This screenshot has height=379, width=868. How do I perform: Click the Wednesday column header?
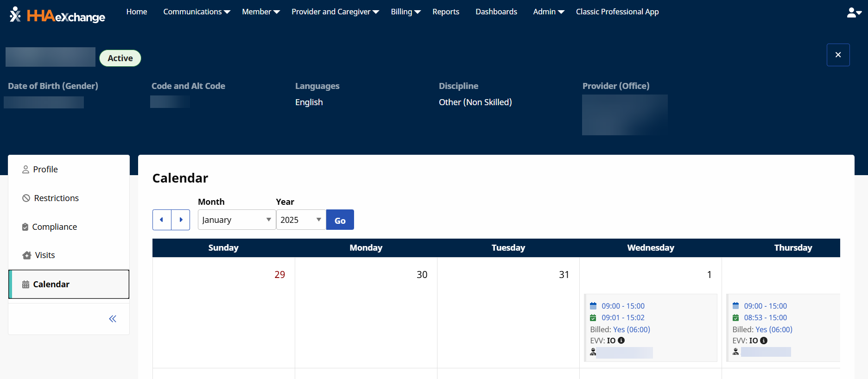tap(651, 248)
